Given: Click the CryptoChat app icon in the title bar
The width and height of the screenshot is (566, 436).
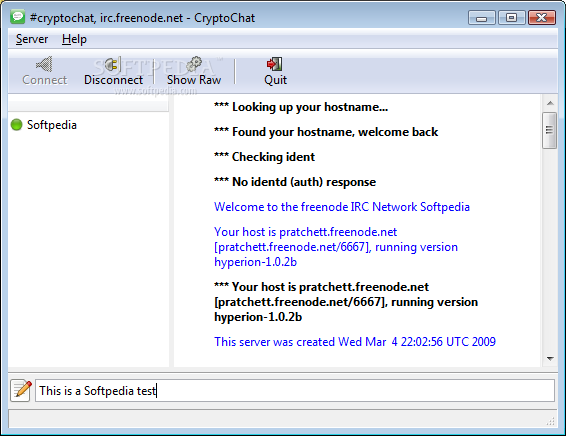Looking at the screenshot, I should point(17,17).
